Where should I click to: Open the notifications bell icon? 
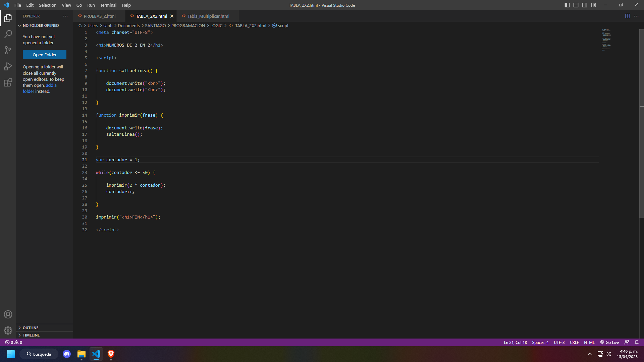click(637, 342)
